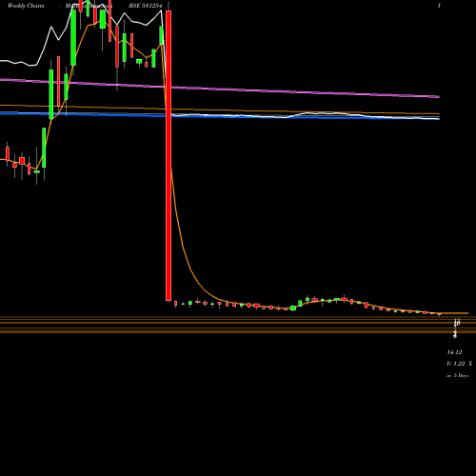This screenshot has width=476, height=476.
Task: Click the tall red crash candlestick
Action: 169,155
